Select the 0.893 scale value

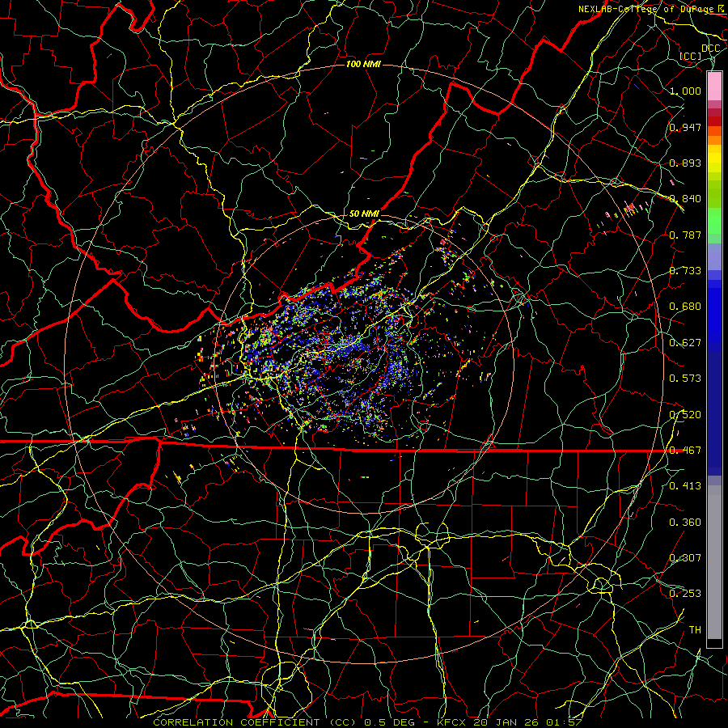click(685, 163)
